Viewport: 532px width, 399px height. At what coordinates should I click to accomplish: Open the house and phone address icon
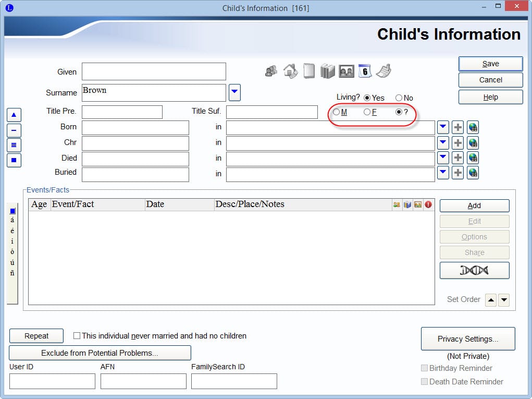[290, 71]
